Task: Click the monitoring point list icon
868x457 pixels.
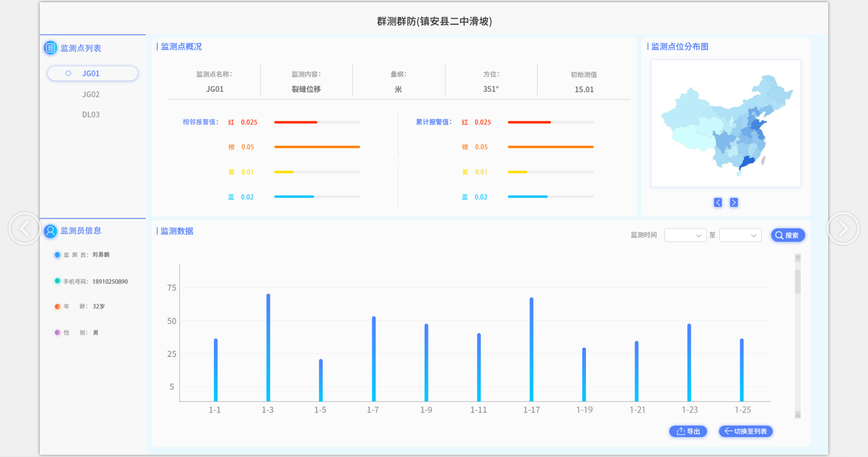Action: [x=50, y=48]
